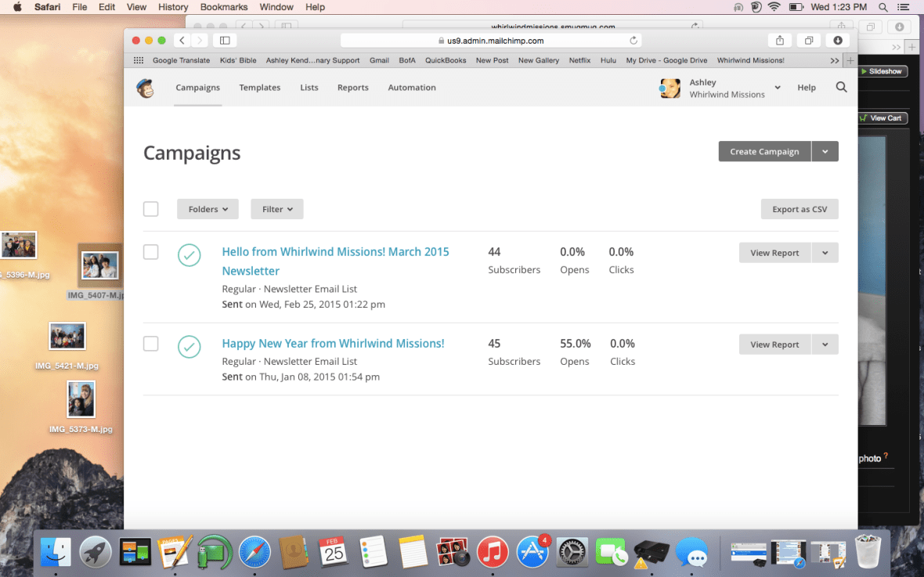Open the Folders dropdown

pos(208,209)
